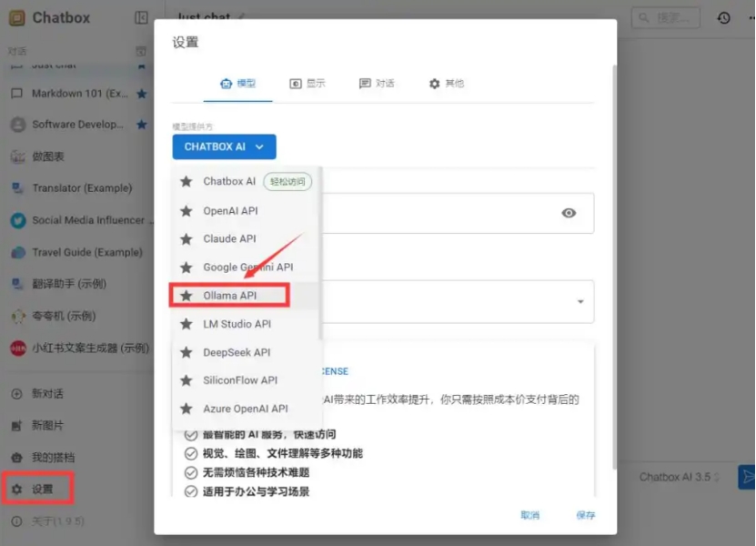Click star icon beside Google Gemini API
Viewport: 756px width, 546px height.
point(186,268)
